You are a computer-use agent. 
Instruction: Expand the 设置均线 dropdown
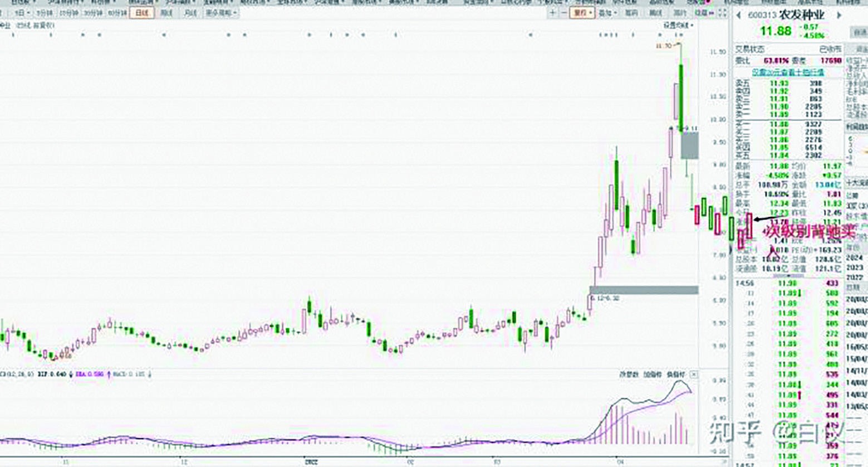(x=678, y=26)
